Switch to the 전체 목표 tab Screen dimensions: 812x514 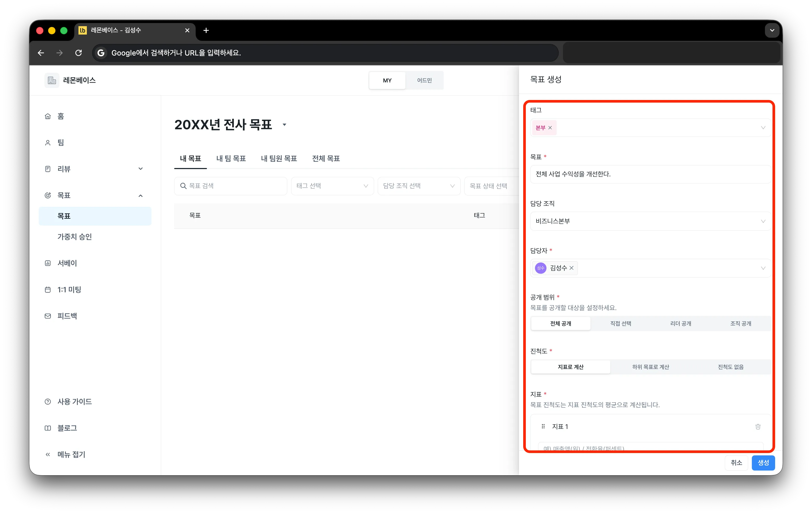pyautogui.click(x=326, y=159)
